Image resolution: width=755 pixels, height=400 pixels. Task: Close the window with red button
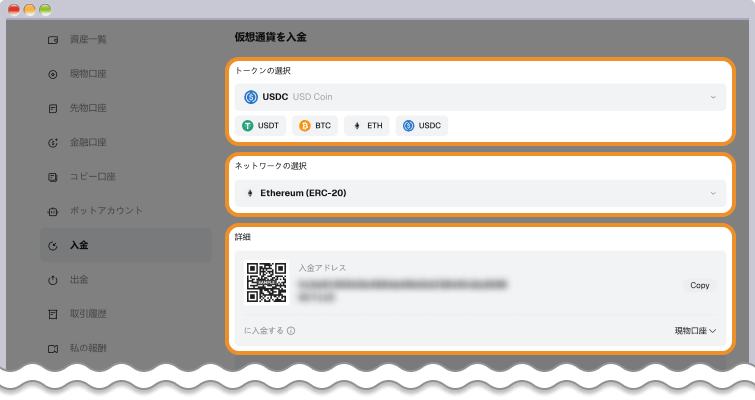pyautogui.click(x=14, y=9)
